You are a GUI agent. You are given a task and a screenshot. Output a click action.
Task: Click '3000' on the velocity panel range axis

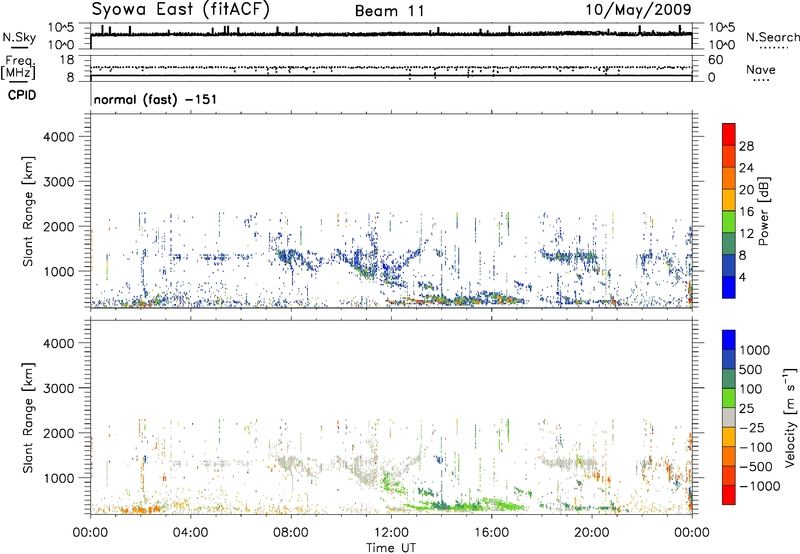59,388
